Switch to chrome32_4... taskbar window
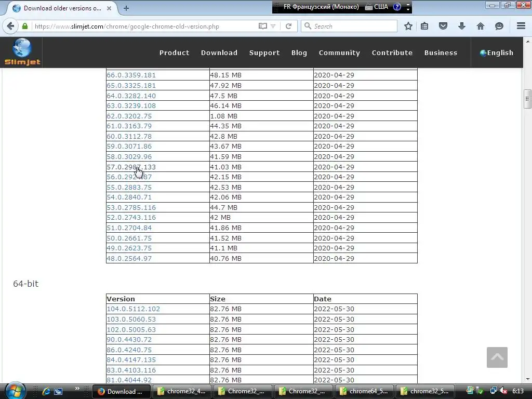Screen dimensions: 532x399 coord(182,391)
